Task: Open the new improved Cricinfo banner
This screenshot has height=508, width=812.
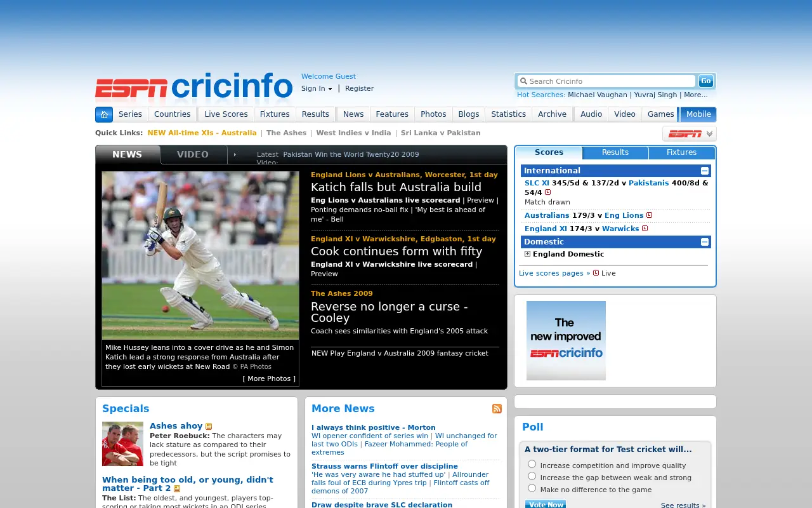Action: (566, 340)
